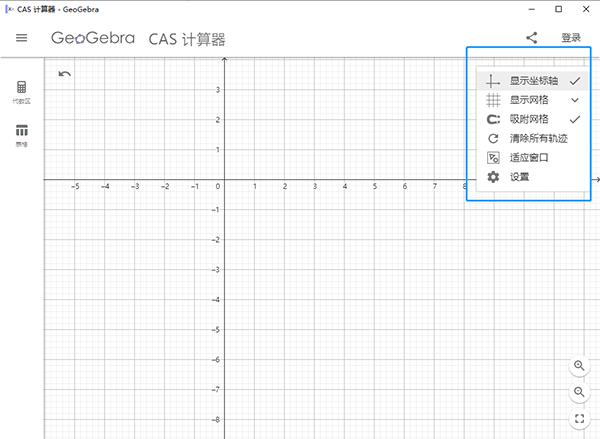Click the graph origin at 0
600x439 pixels.
(x=225, y=179)
